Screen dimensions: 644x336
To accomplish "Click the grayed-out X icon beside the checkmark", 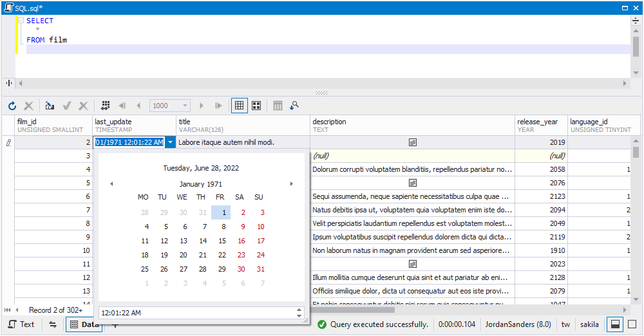I will pos(83,106).
